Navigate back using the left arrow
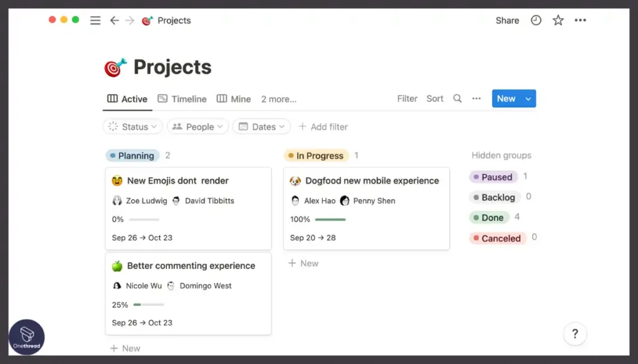 [x=114, y=19]
